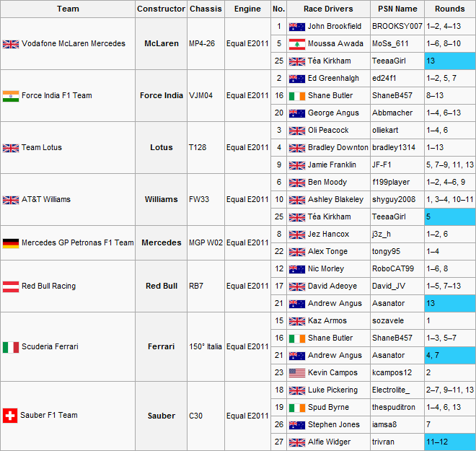476x451 pixels.
Task: Select PSN name BROOKSY007
Action: pyautogui.click(x=397, y=27)
